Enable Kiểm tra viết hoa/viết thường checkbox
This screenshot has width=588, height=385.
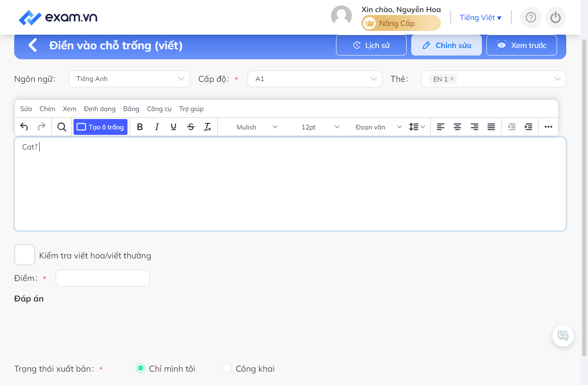coord(25,255)
